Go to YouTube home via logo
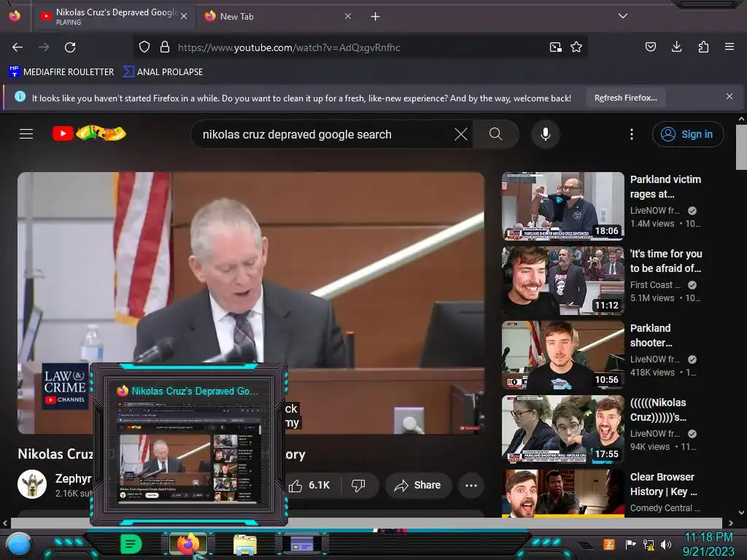747x560 pixels. (x=89, y=134)
